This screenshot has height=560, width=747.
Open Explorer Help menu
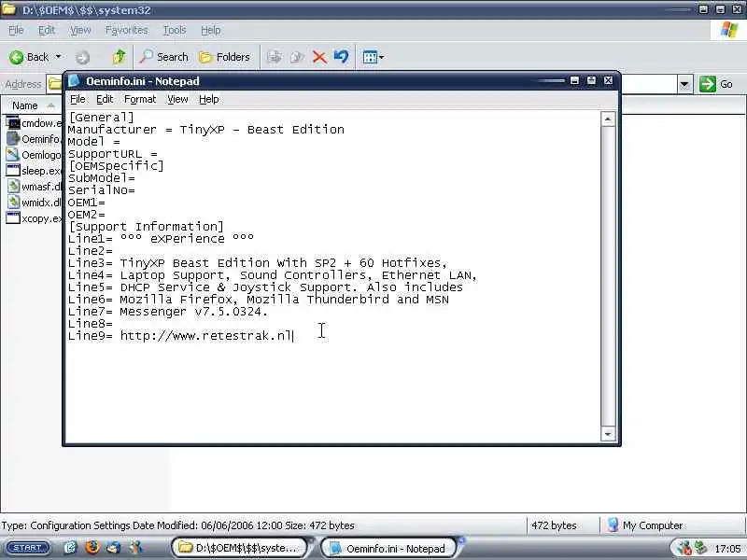coord(210,30)
